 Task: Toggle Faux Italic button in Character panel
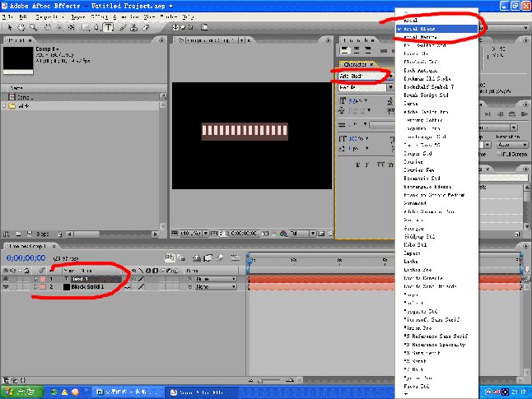(367, 165)
